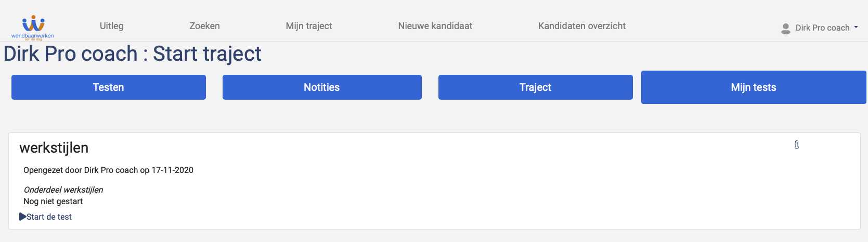Open the Notities section
The width and height of the screenshot is (868, 242).
point(322,87)
